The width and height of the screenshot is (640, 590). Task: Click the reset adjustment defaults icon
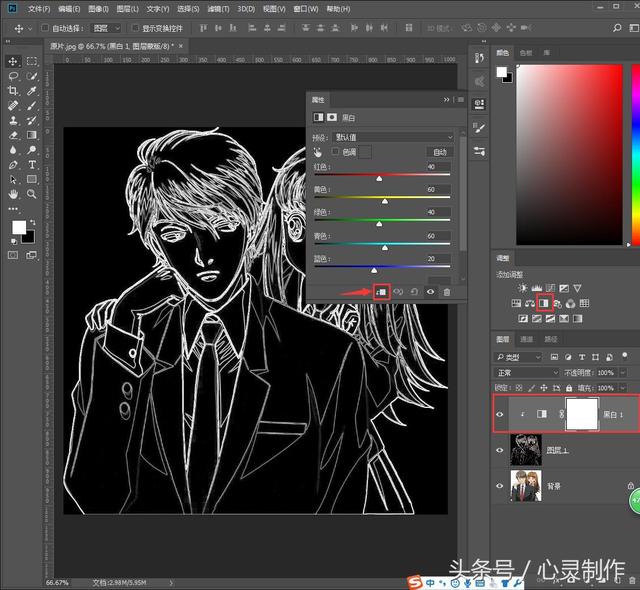pyautogui.click(x=414, y=292)
